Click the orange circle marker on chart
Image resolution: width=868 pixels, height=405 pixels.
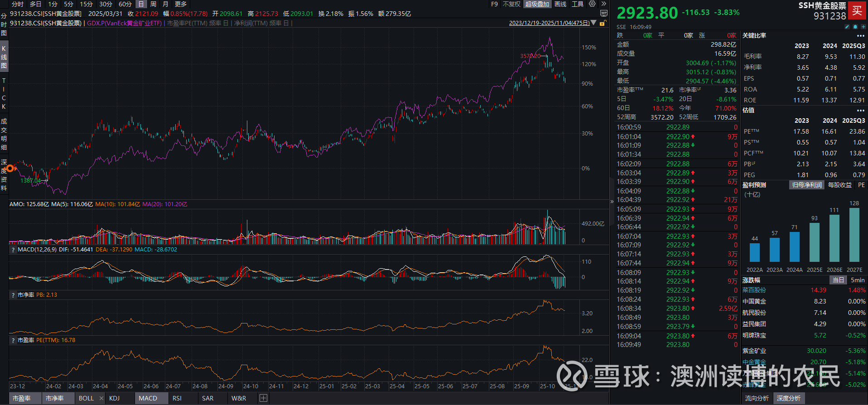(x=10, y=168)
